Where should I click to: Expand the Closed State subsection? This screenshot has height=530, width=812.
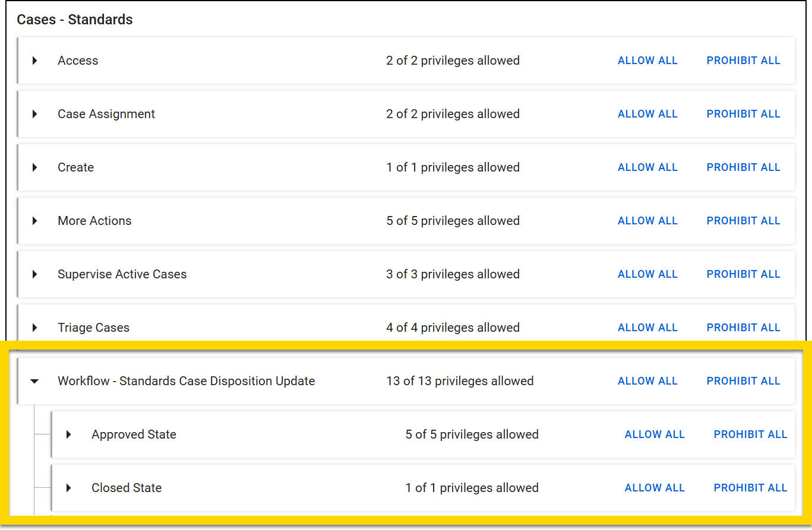point(67,487)
